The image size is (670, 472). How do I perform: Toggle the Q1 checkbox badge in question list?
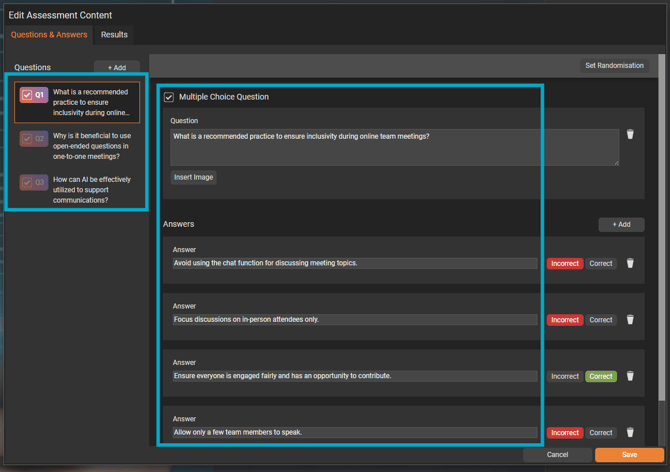click(x=33, y=95)
